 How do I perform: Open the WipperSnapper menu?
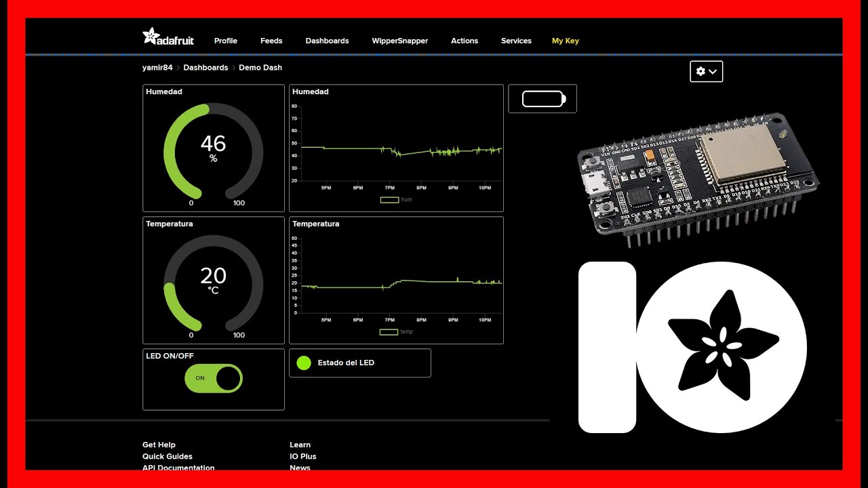click(x=400, y=41)
